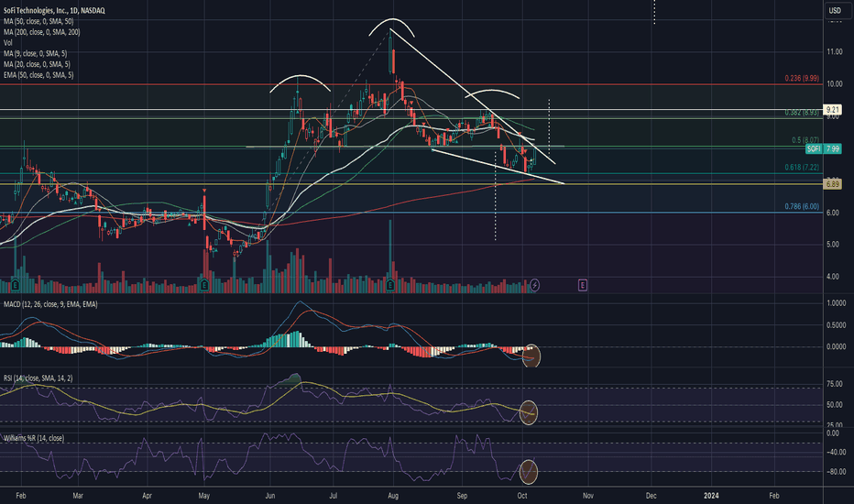Open the earnings marker near the Feb label
Screen dimensions: 854x504
[x=16, y=285]
